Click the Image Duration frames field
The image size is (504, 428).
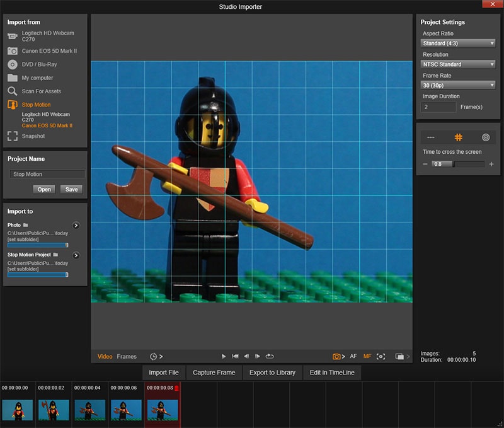[438, 107]
